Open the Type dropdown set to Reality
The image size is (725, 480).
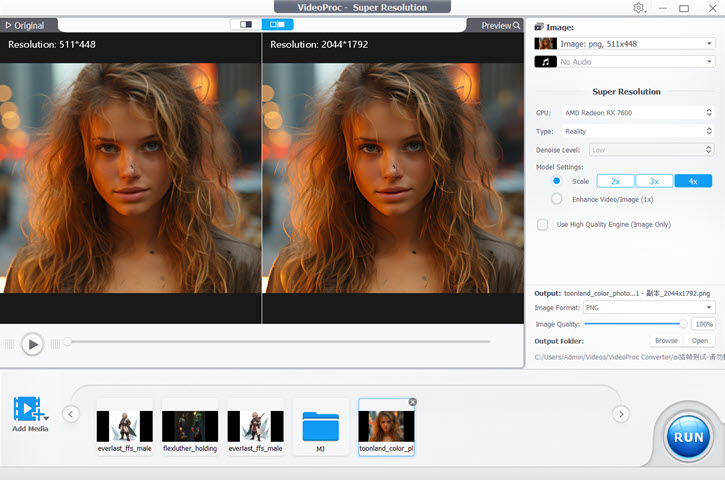(x=636, y=131)
